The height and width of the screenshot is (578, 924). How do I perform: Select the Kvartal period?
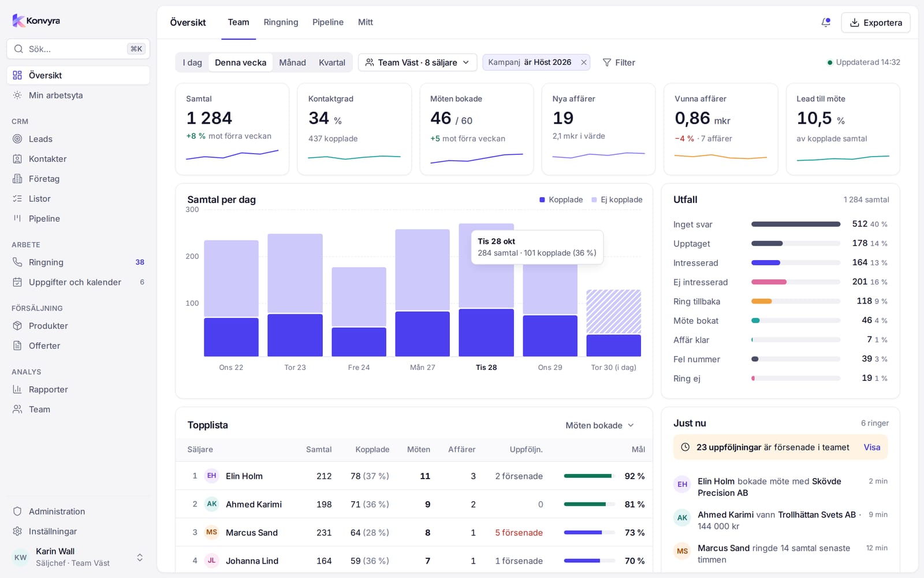click(x=332, y=62)
